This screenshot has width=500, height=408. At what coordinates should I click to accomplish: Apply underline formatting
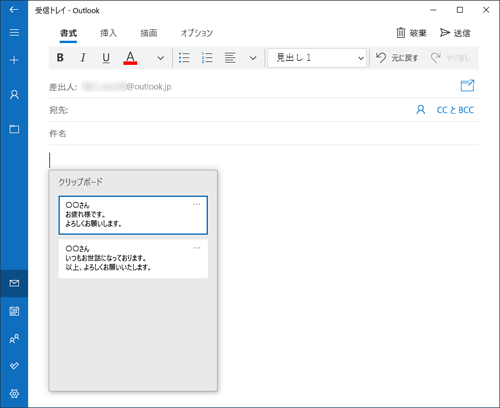[x=106, y=58]
